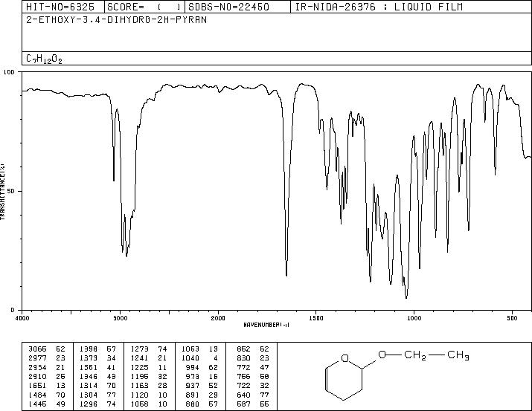Click the 1000 wavenumber axis label

(414, 318)
